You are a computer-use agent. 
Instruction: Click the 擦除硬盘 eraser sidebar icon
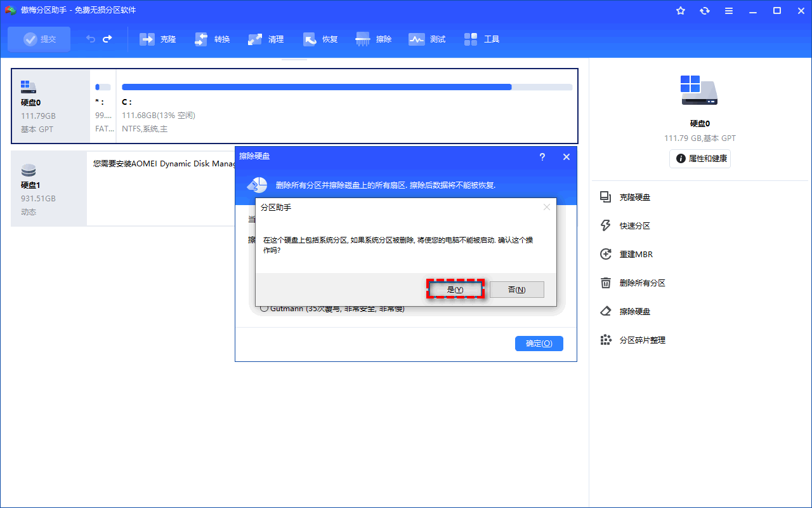[x=606, y=311]
